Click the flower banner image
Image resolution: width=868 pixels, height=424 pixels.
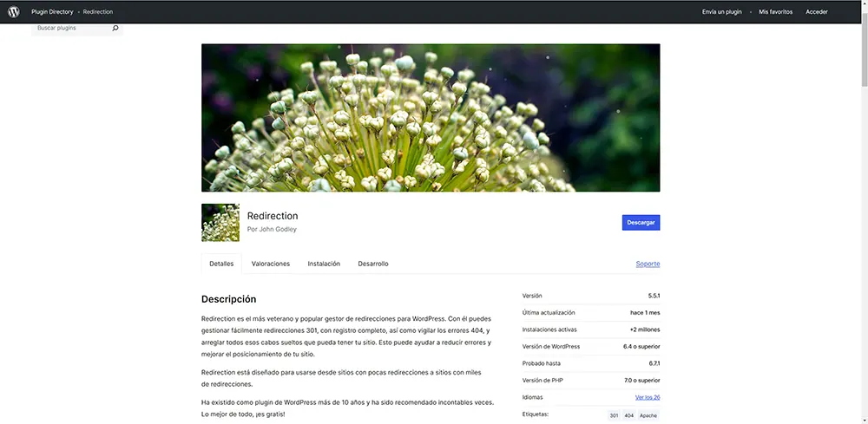431,118
